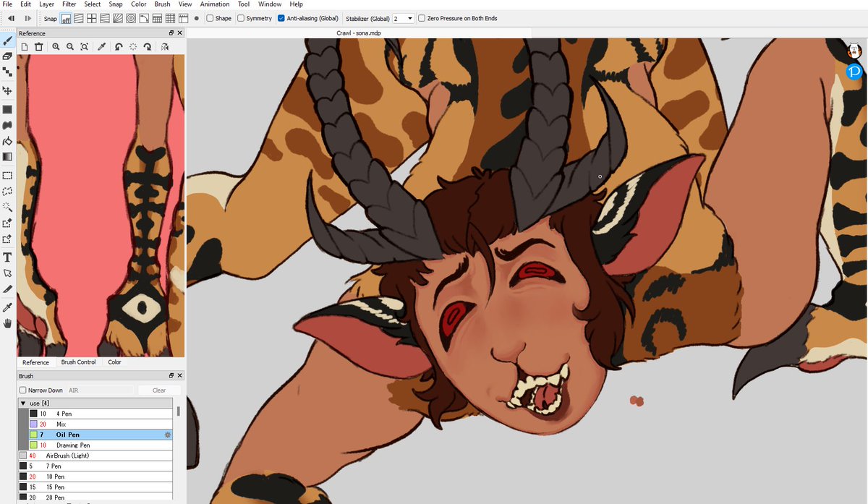
Task: Delete reference image with trash icon
Action: point(38,46)
